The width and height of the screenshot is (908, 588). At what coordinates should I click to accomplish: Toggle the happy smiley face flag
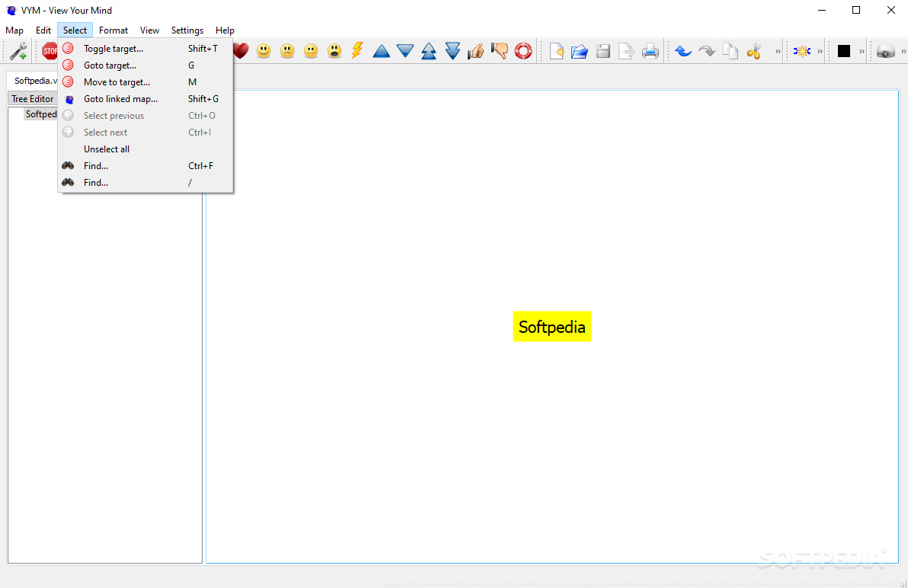(x=264, y=51)
